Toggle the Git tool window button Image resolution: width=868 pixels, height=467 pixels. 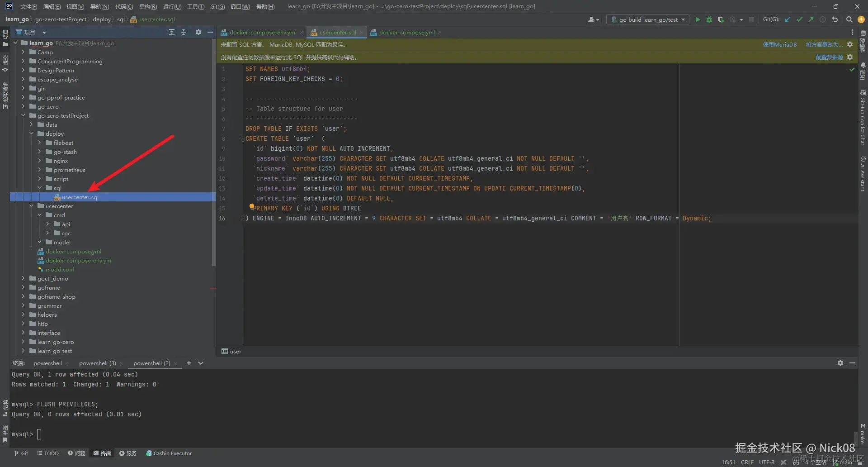coord(21,453)
